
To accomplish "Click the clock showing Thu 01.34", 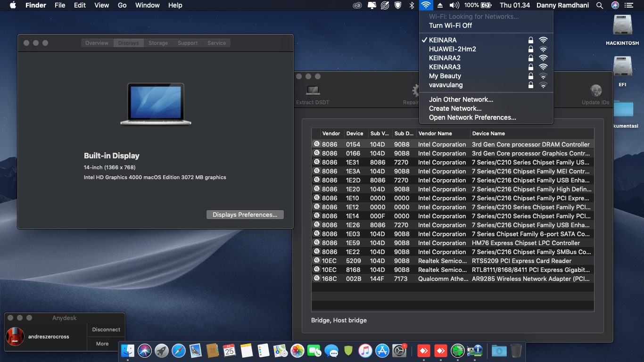I will coord(515,5).
